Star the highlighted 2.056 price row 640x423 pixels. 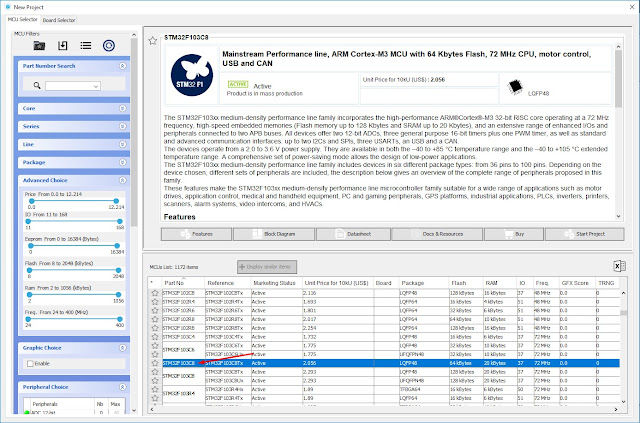[155, 363]
